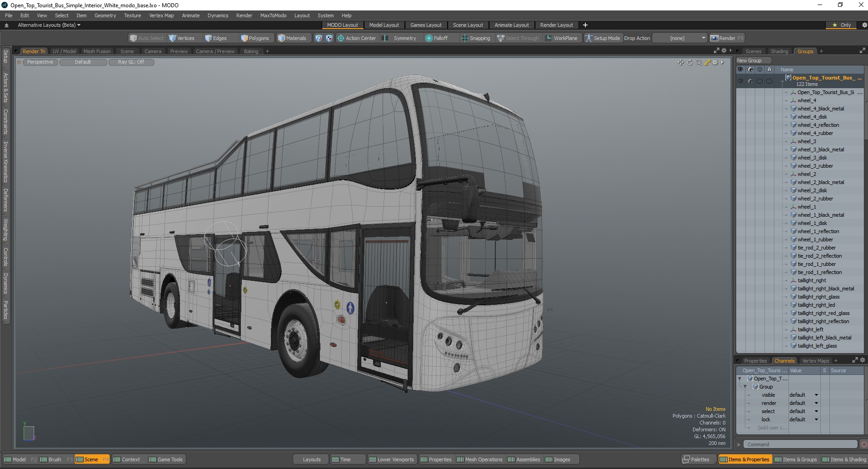Switch to Shading panel tab
This screenshot has height=469, width=868.
click(779, 51)
